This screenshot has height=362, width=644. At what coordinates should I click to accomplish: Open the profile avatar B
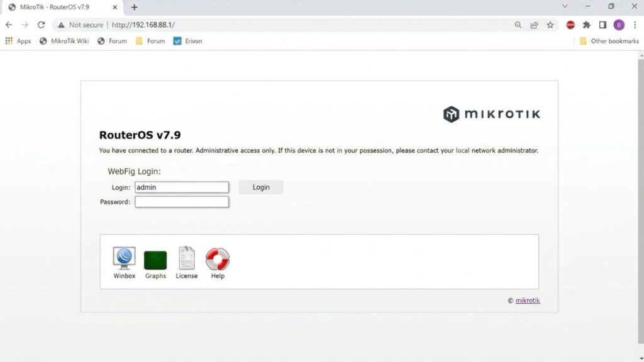coord(619,25)
